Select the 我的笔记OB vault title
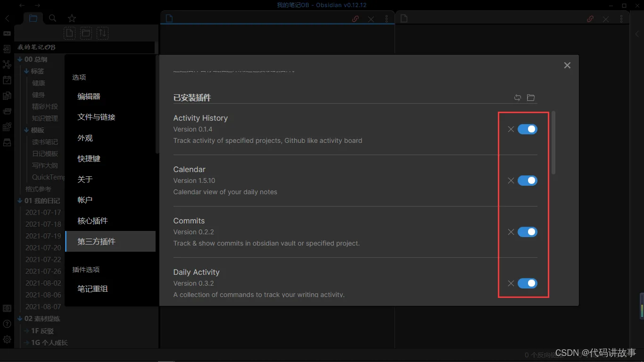 36,47
